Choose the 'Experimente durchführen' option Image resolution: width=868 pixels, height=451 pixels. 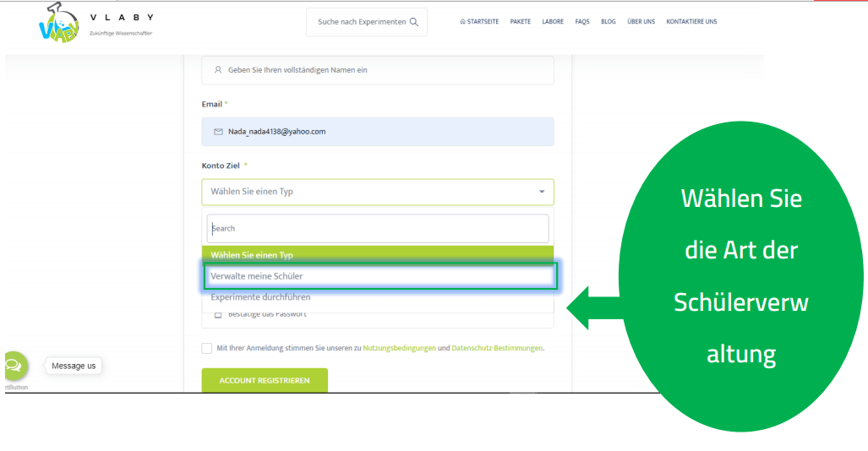pyautogui.click(x=260, y=297)
